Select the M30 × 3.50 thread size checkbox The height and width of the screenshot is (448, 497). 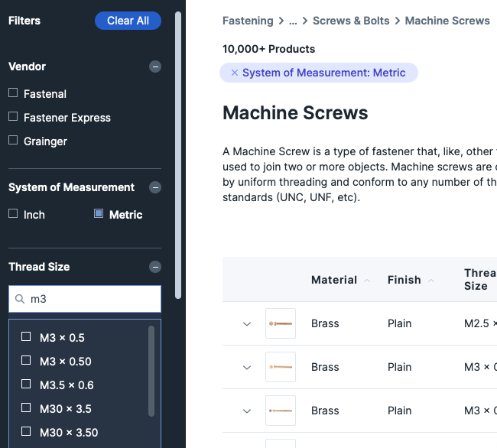26,431
